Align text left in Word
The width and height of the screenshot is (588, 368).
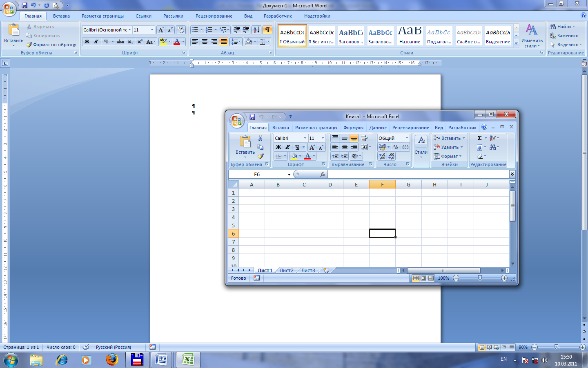(195, 42)
